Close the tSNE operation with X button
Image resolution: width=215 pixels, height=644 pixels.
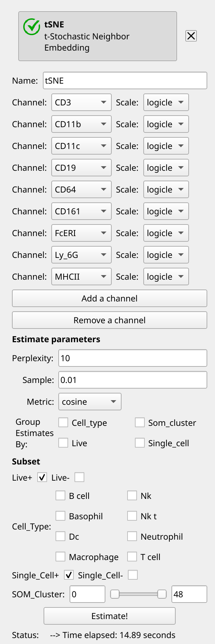[191, 36]
